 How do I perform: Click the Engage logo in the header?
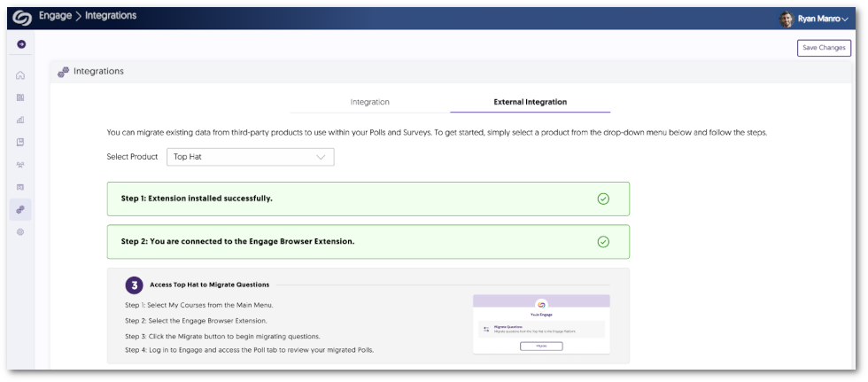coord(22,19)
